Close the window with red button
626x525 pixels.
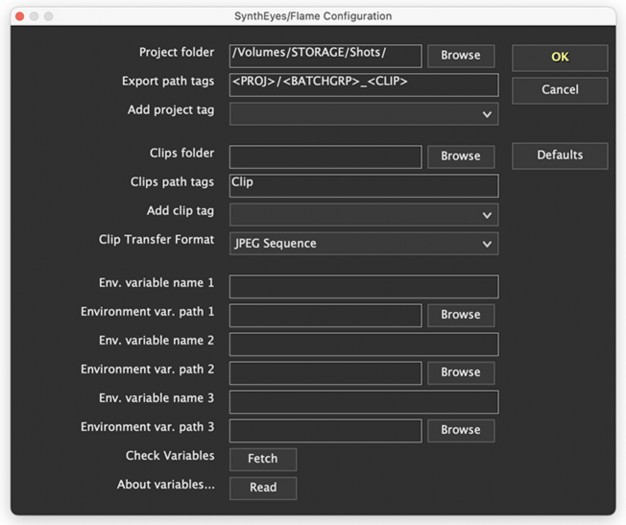point(17,16)
